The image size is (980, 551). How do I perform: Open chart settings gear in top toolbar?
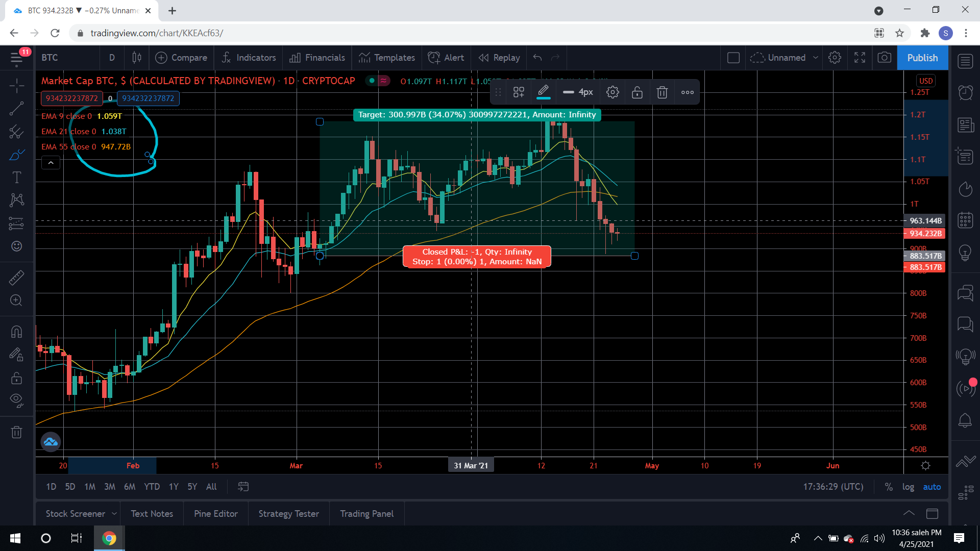tap(835, 58)
